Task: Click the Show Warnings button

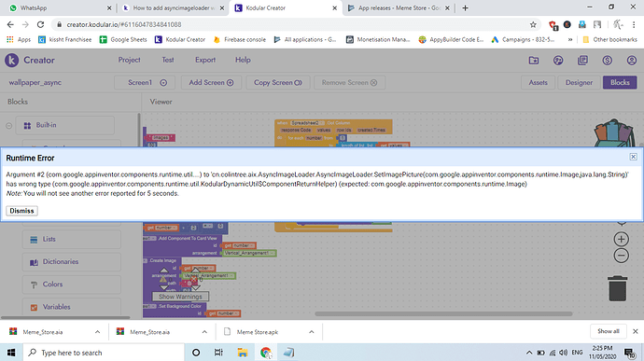Action: 180,297
